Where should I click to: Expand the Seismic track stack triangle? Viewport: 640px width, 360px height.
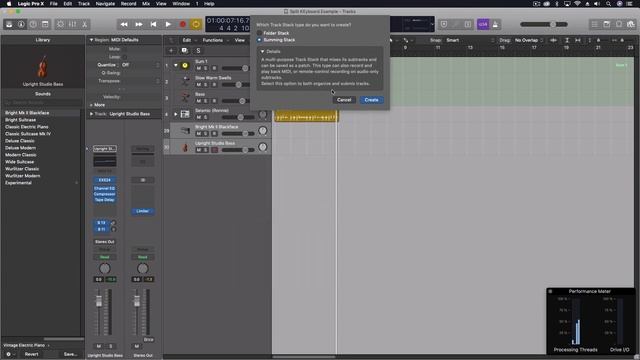point(176,114)
